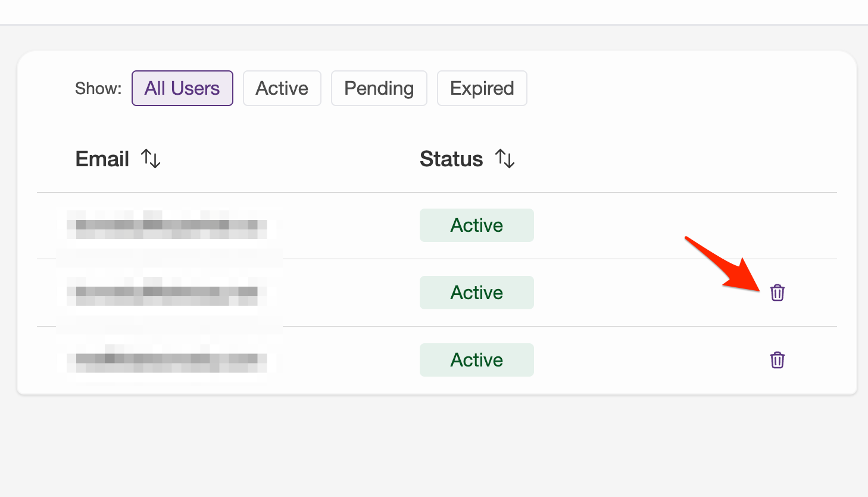Screen dimensions: 868x497
Task: Click the Active badge in the first row
Action: click(477, 225)
